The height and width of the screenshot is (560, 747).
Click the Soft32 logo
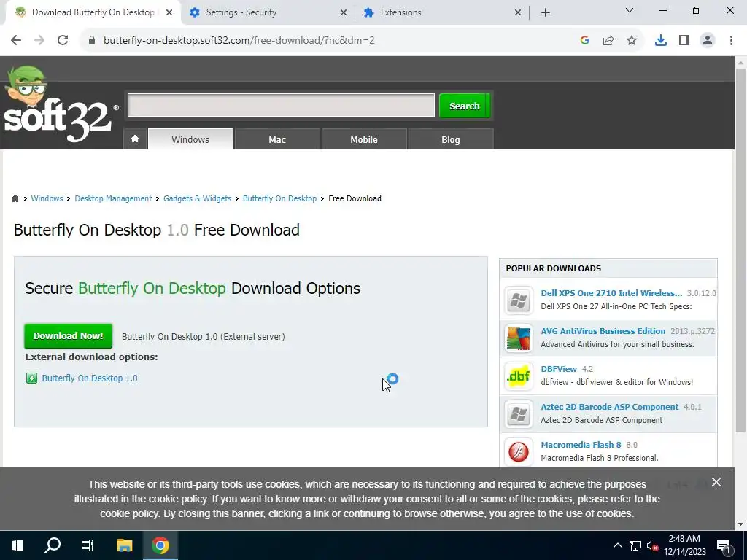(61, 105)
